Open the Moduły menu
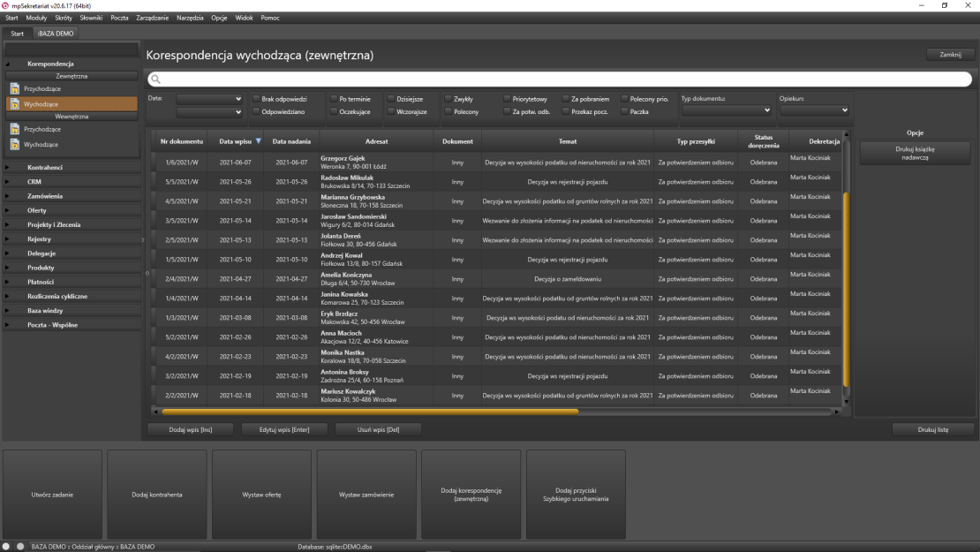Screen dimensions: 980x552 click(36, 19)
